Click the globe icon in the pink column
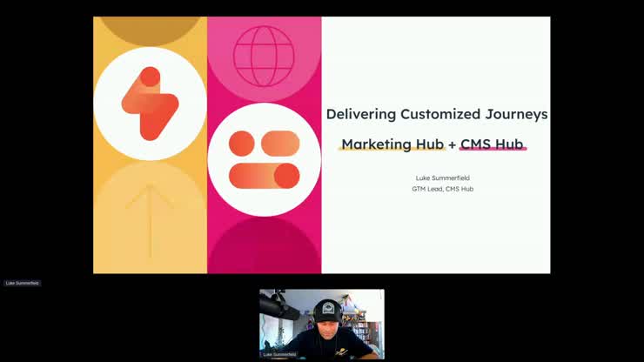The width and height of the screenshot is (644, 362). pyautogui.click(x=264, y=56)
